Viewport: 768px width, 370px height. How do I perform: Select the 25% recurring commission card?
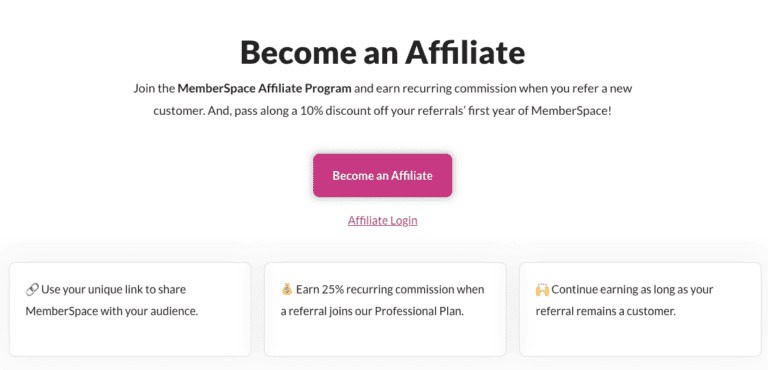385,309
